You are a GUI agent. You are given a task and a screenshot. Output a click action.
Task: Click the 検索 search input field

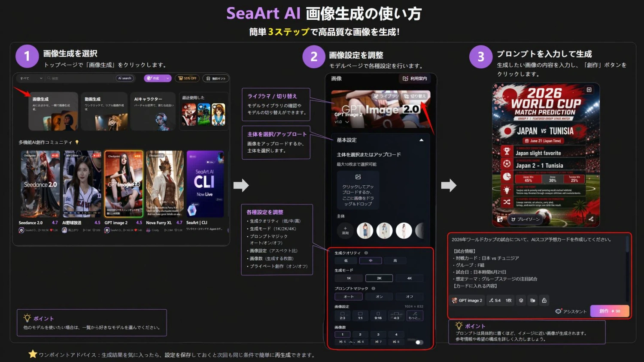point(81,78)
